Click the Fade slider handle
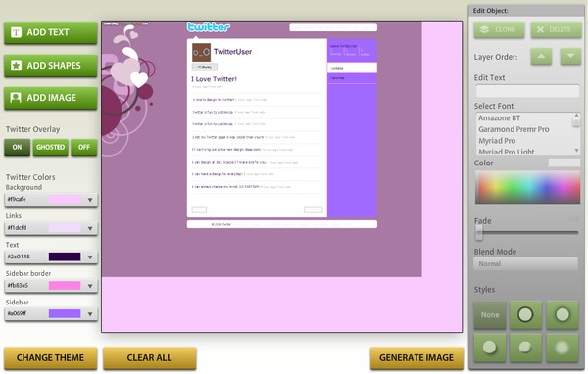 tap(479, 233)
